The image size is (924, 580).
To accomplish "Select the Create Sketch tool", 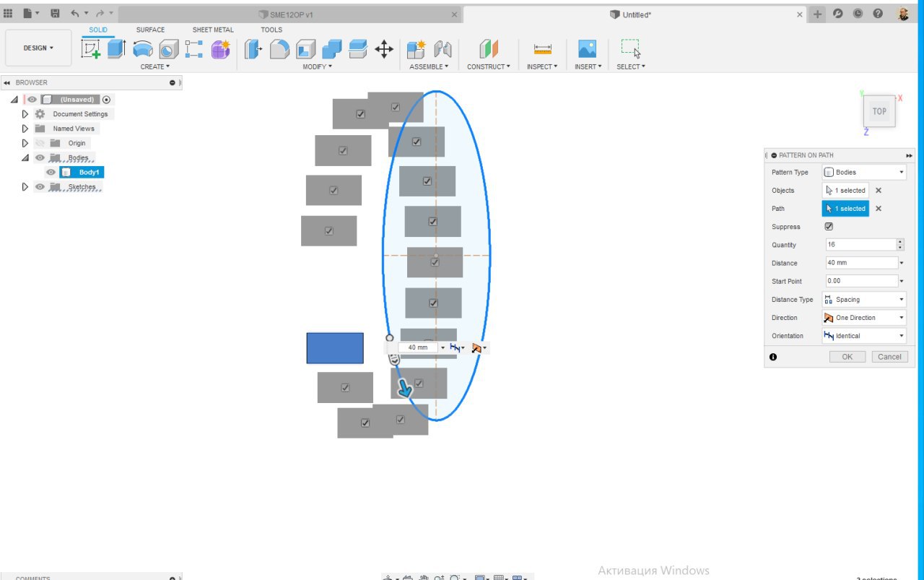I will [91, 49].
